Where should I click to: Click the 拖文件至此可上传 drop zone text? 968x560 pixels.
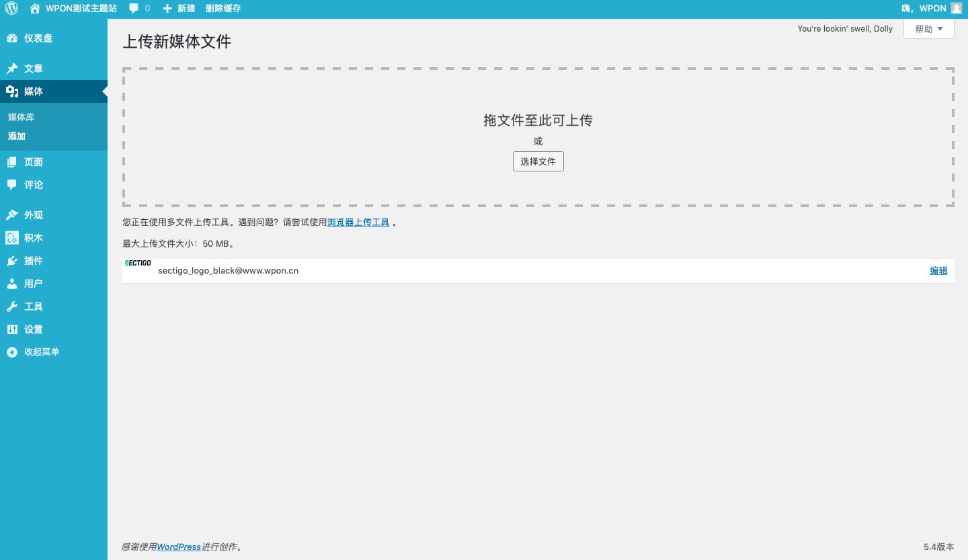538,120
